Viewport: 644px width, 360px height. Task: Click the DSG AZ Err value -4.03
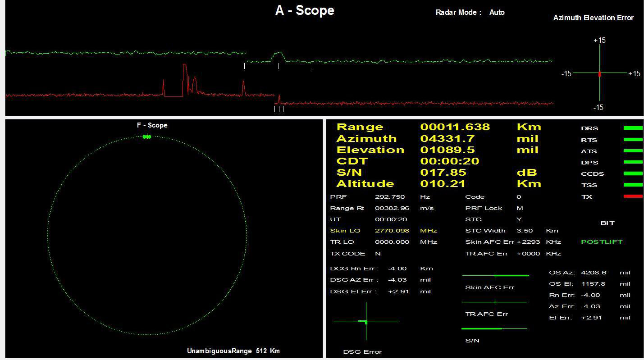pyautogui.click(x=397, y=280)
